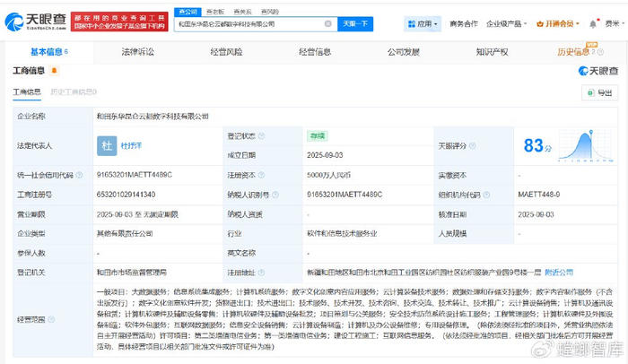The image size is (628, 364).
Task: Click the registered capital 5000万人民币
Action: pos(329,175)
